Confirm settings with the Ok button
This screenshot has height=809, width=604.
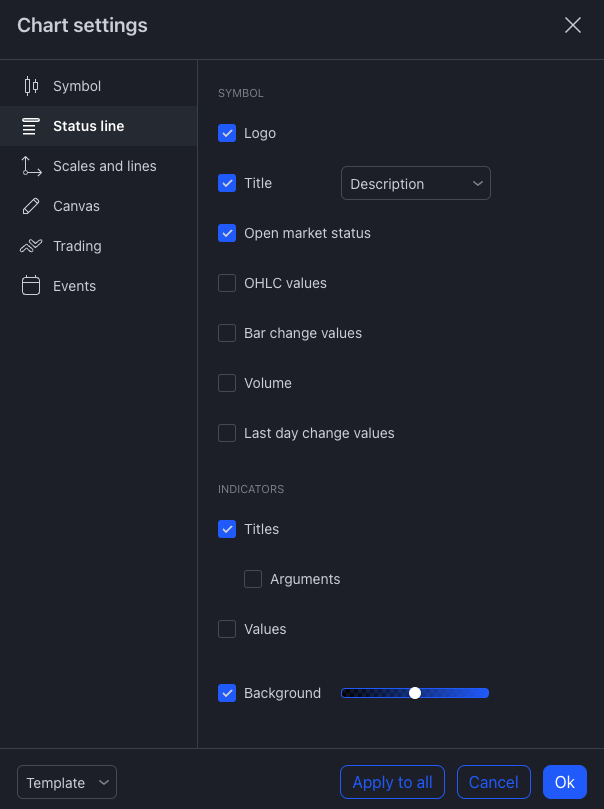[x=565, y=783]
